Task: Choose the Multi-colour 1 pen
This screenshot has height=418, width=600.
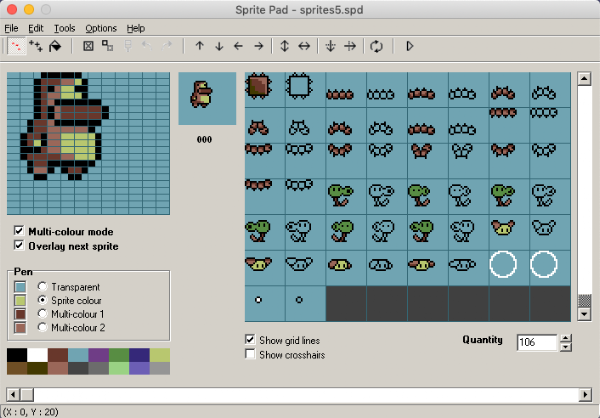Action: 42,314
